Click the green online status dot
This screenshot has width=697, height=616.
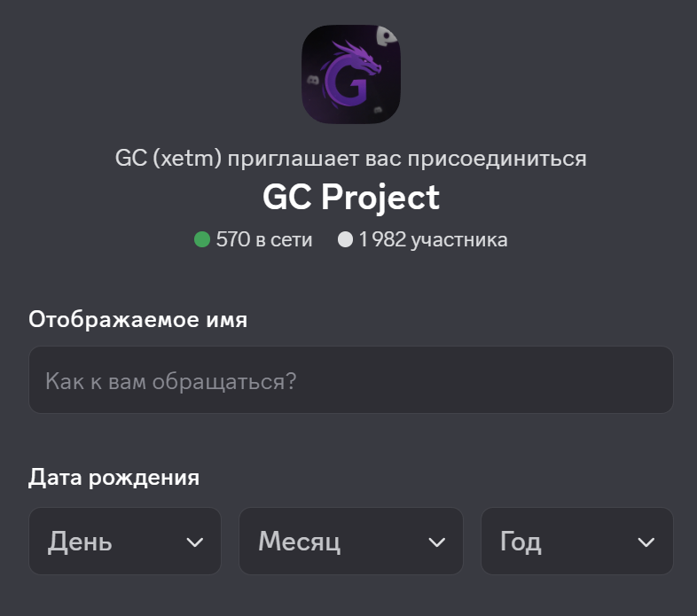click(x=202, y=239)
